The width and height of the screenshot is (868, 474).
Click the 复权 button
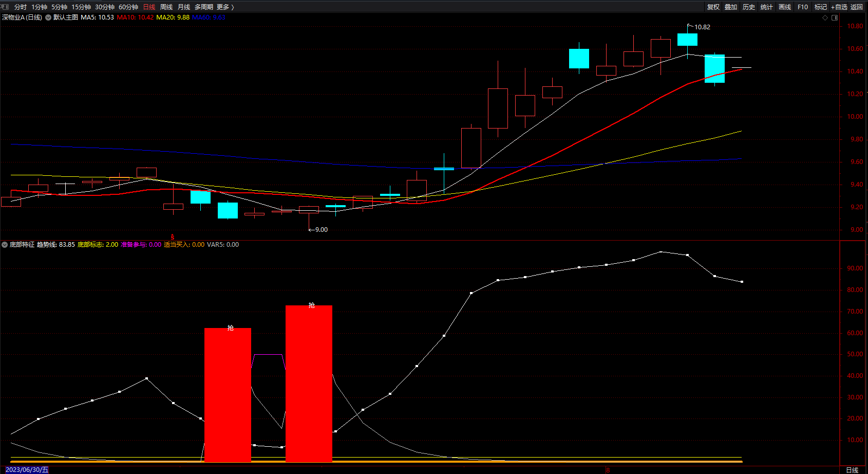(x=713, y=7)
